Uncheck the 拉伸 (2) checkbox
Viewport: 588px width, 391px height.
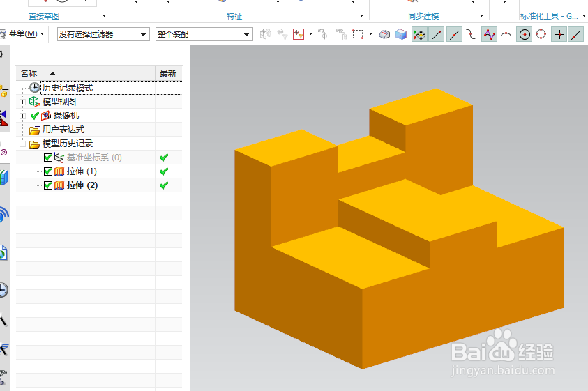click(48, 185)
